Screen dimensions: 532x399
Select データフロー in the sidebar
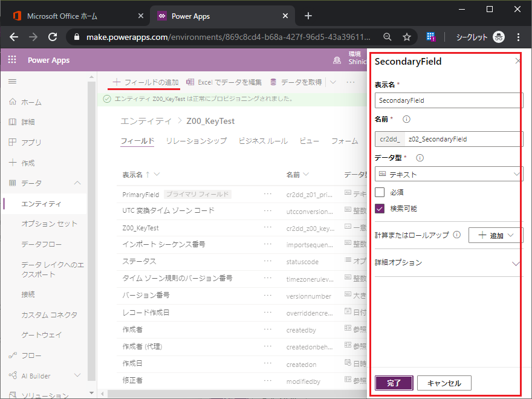pyautogui.click(x=41, y=244)
